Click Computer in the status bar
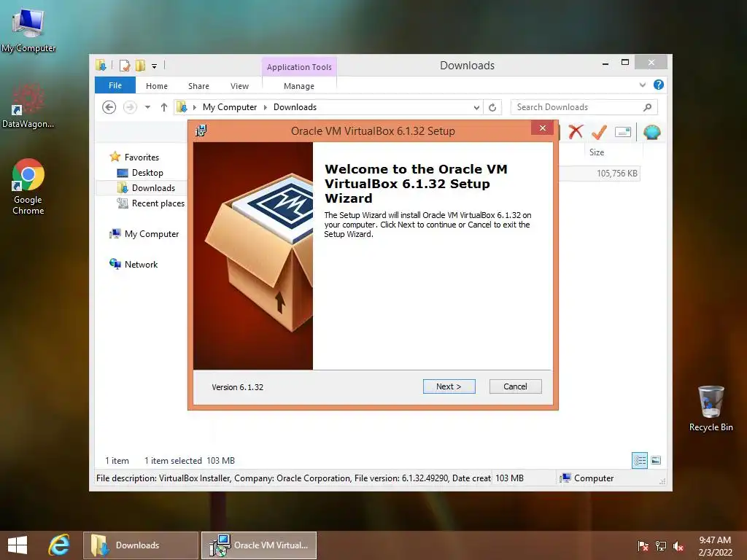The width and height of the screenshot is (747, 560). point(588,478)
